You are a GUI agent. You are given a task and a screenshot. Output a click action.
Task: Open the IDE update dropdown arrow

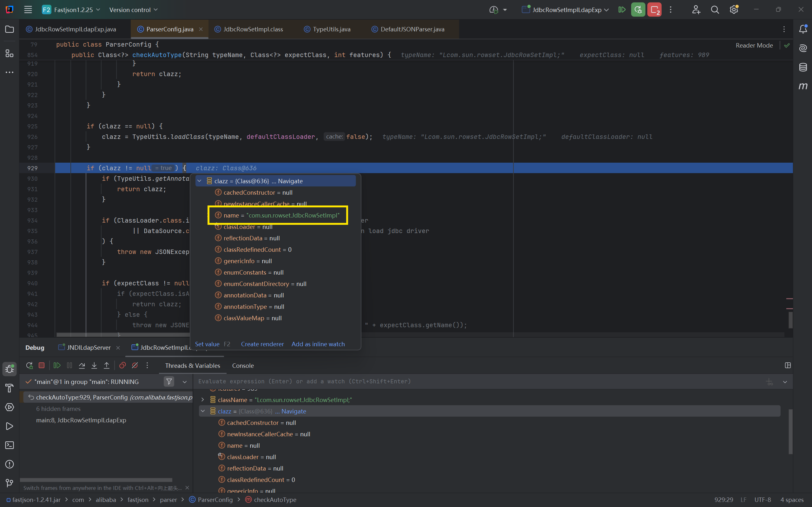[x=505, y=10]
